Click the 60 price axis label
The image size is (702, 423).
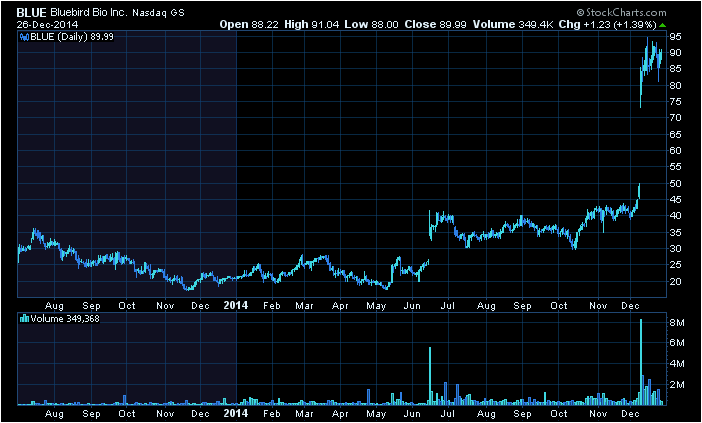pos(676,150)
